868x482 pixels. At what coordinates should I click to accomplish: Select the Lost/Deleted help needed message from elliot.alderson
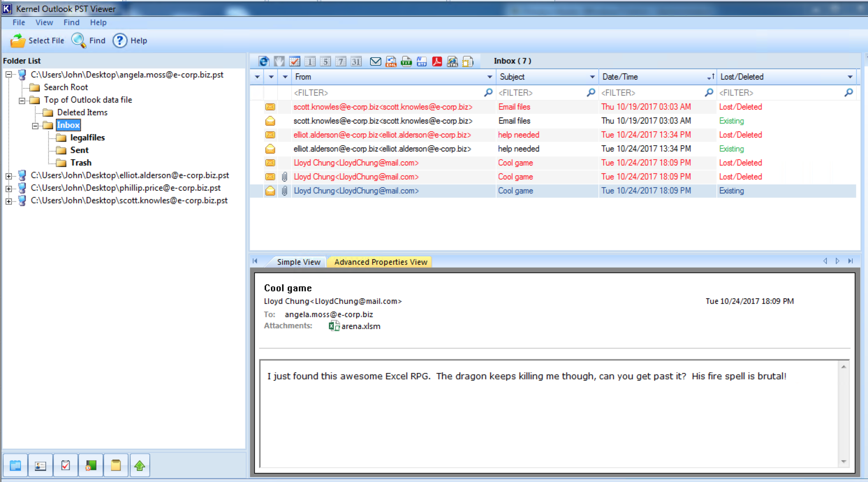[x=553, y=135]
